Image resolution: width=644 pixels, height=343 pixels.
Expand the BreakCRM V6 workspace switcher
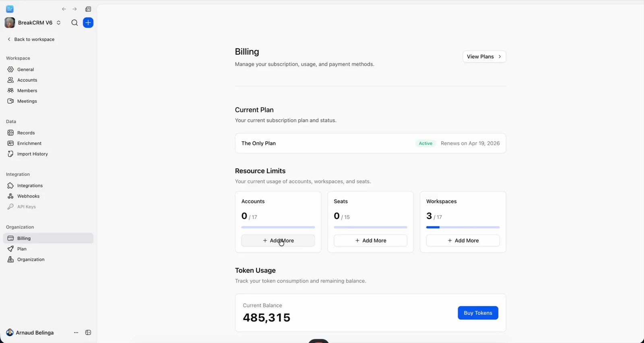point(59,23)
